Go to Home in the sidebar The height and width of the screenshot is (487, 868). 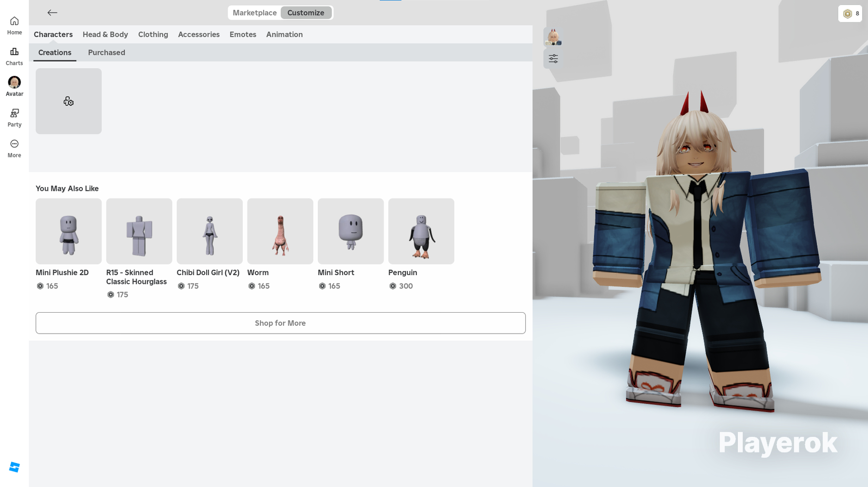(14, 26)
